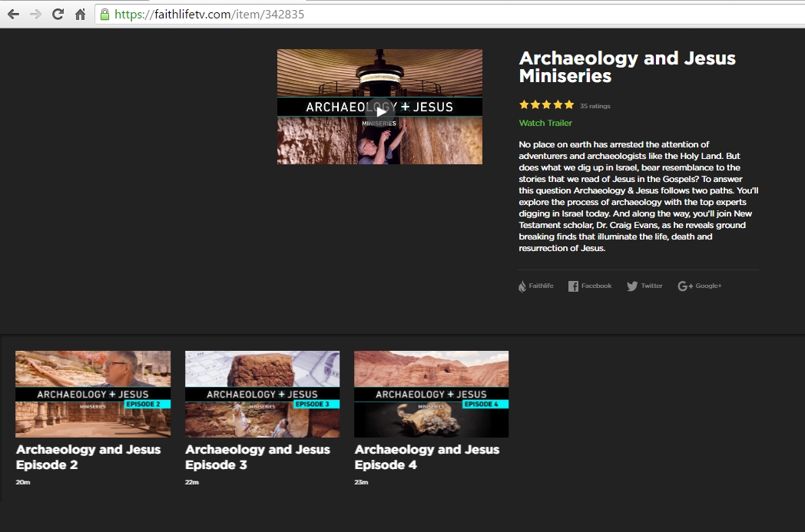Open the Watch Trailer link
The height and width of the screenshot is (532, 805).
tap(545, 123)
